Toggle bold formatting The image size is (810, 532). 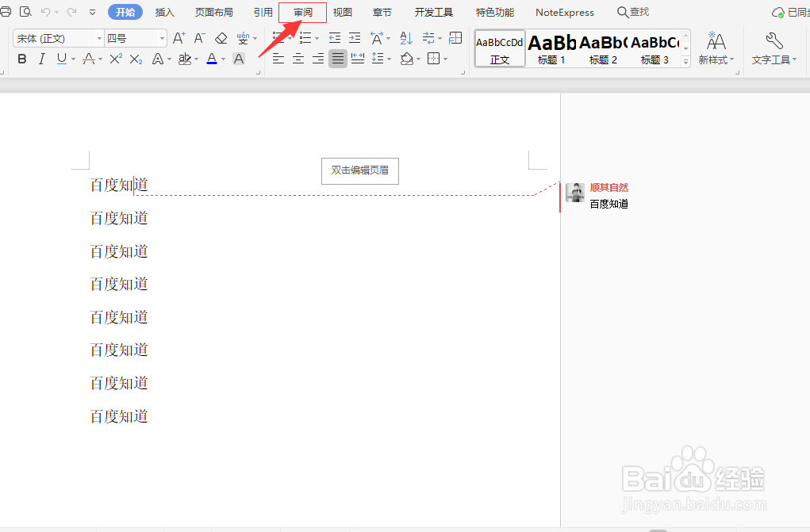tap(21, 59)
